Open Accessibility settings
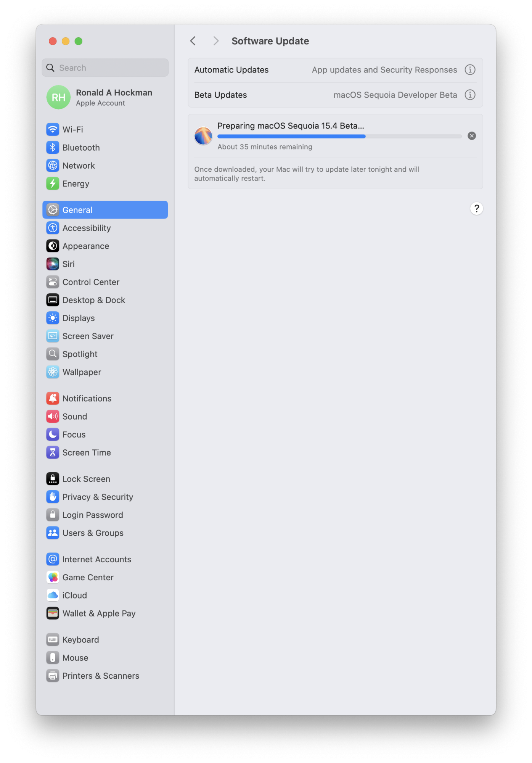Image resolution: width=532 pixels, height=763 pixels. [x=105, y=228]
